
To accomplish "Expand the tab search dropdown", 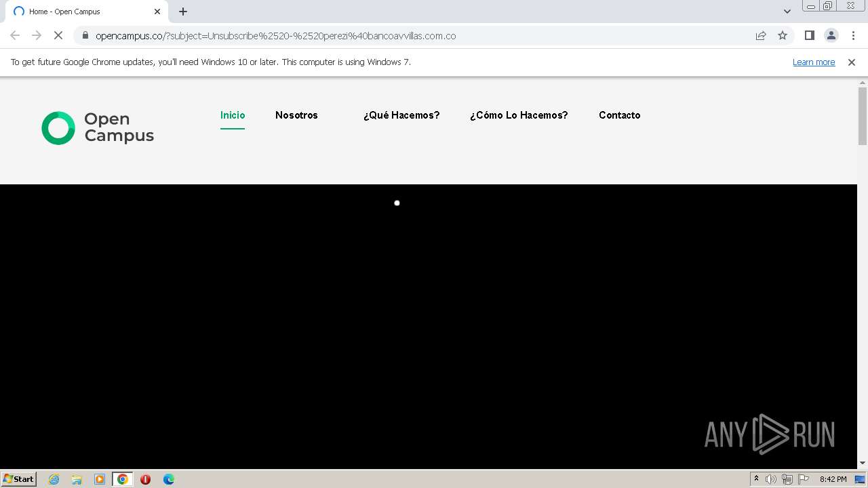I will pyautogui.click(x=787, y=12).
